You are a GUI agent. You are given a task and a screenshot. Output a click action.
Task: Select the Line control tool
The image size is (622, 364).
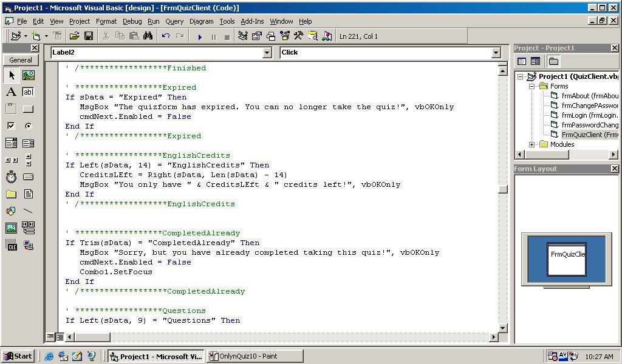pos(28,211)
